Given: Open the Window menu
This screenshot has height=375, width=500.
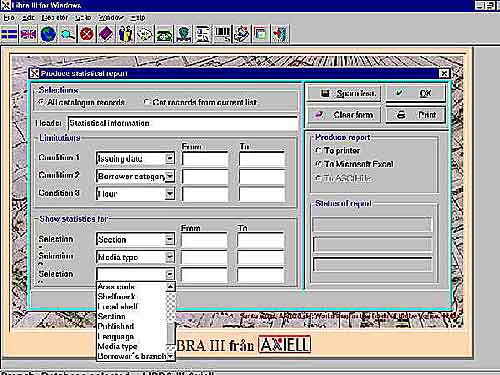Looking at the screenshot, I should pyautogui.click(x=111, y=17).
